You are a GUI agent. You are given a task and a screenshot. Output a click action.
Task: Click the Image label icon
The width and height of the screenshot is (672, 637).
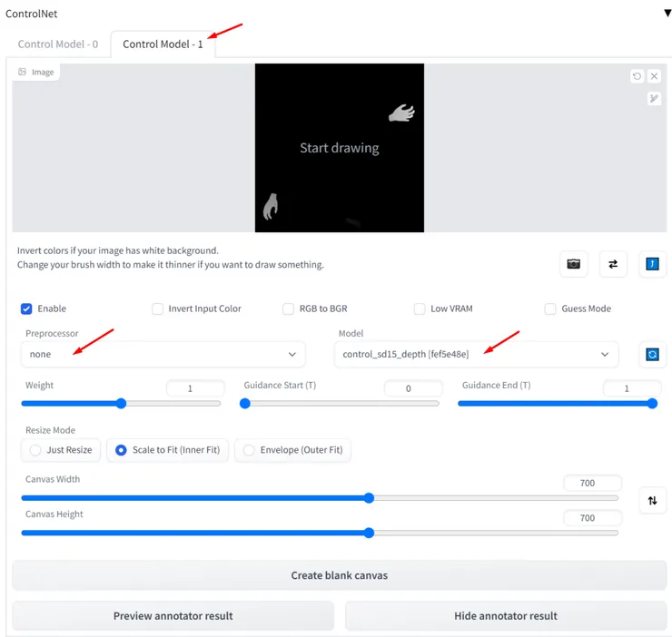[x=23, y=72]
